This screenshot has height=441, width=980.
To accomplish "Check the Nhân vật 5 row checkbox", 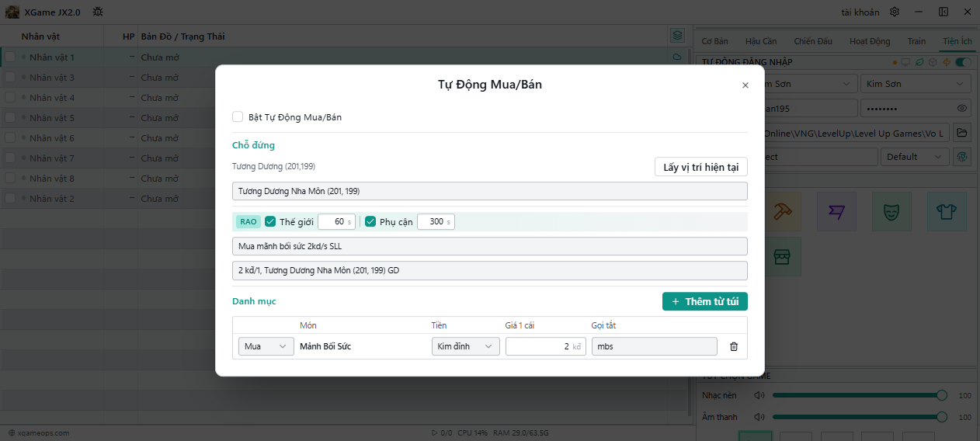I will tap(10, 118).
